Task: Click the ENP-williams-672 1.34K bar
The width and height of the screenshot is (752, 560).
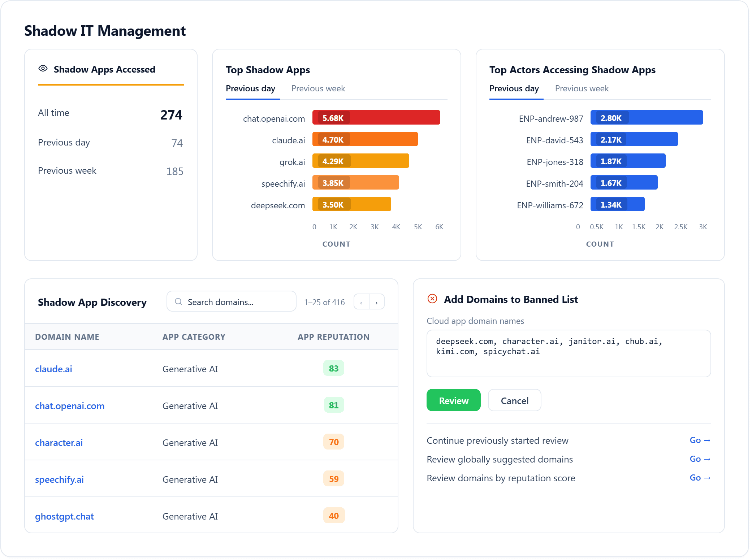Action: point(618,204)
